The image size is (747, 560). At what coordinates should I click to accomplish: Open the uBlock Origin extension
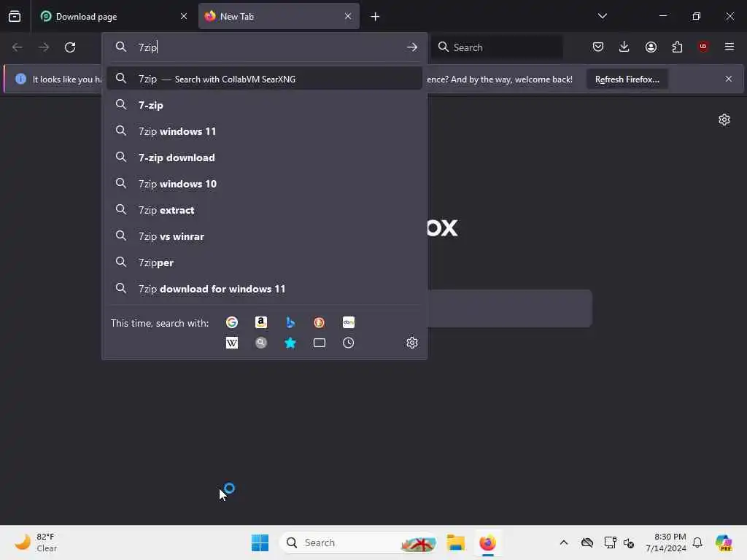click(x=703, y=47)
